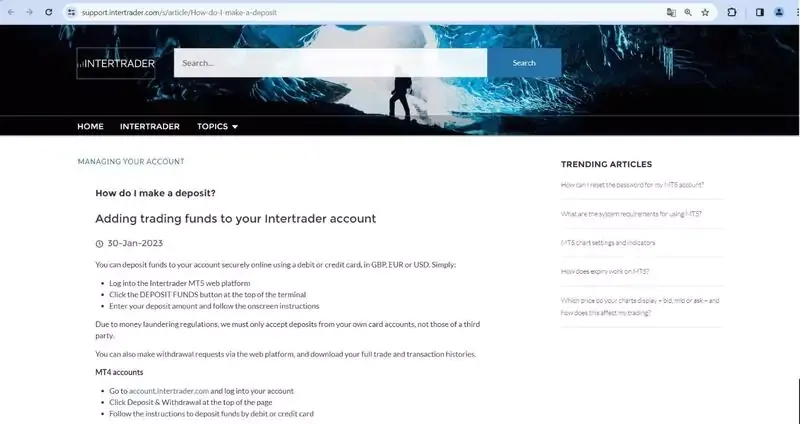Click the heading How do I make a deposit?
This screenshot has width=800, height=424.
155,193
